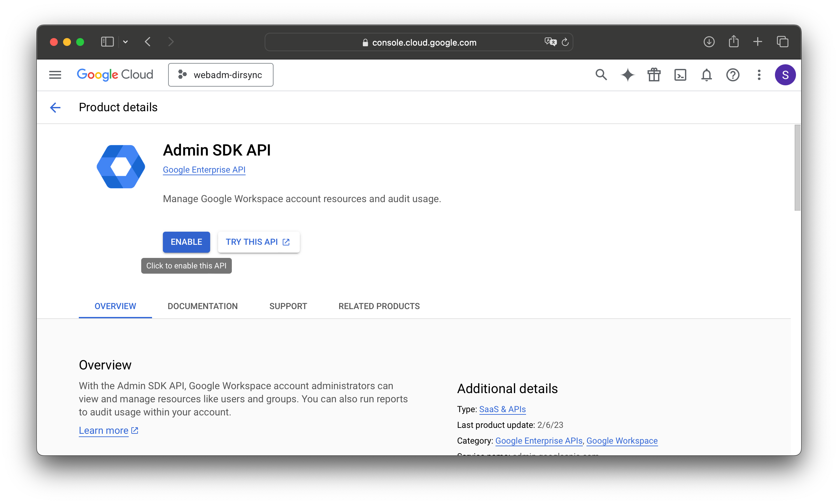Open the Google Cloud navigation hamburger menu

coord(55,75)
